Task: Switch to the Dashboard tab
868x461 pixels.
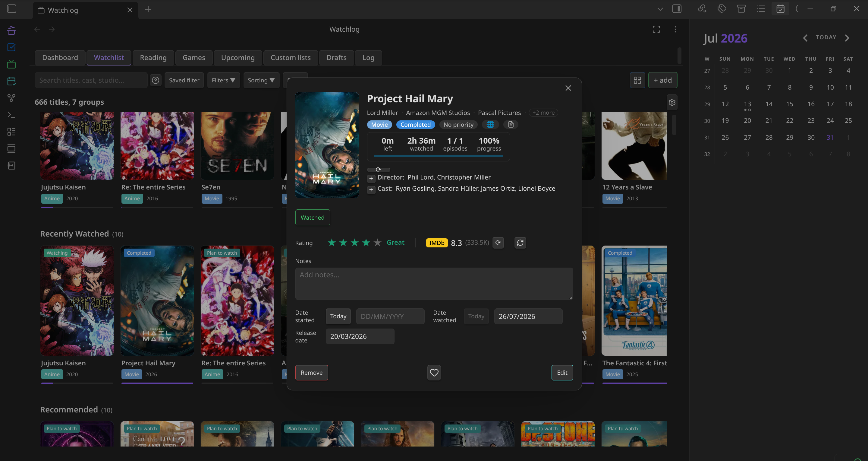Action: tap(60, 58)
